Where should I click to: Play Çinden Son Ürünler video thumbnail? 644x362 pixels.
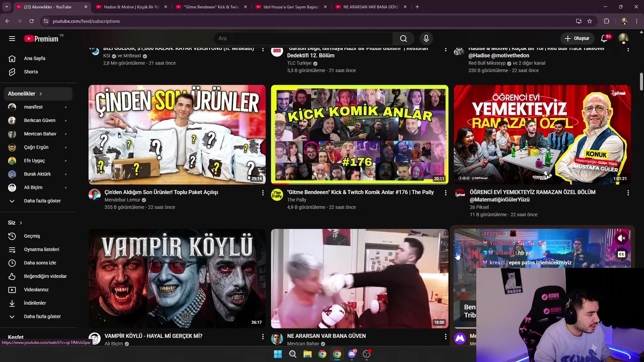(177, 134)
